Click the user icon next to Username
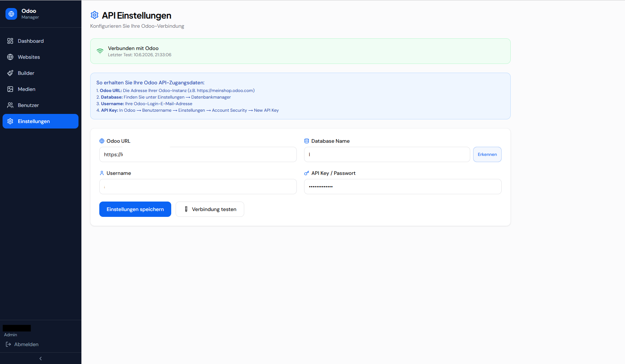625x364 pixels. pos(102,173)
